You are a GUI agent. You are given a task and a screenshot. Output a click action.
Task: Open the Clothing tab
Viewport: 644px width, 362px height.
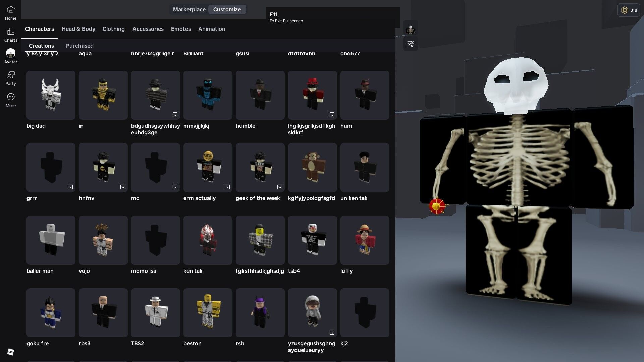pyautogui.click(x=114, y=29)
